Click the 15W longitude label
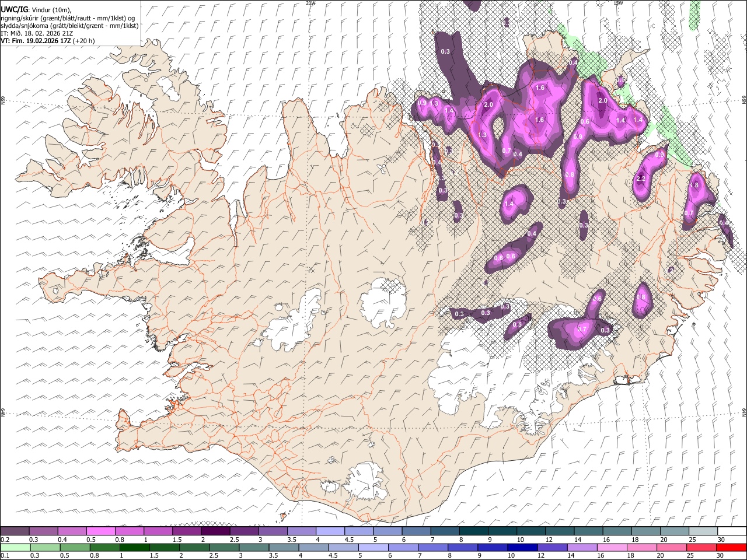747x560 pixels. coord(618,3)
